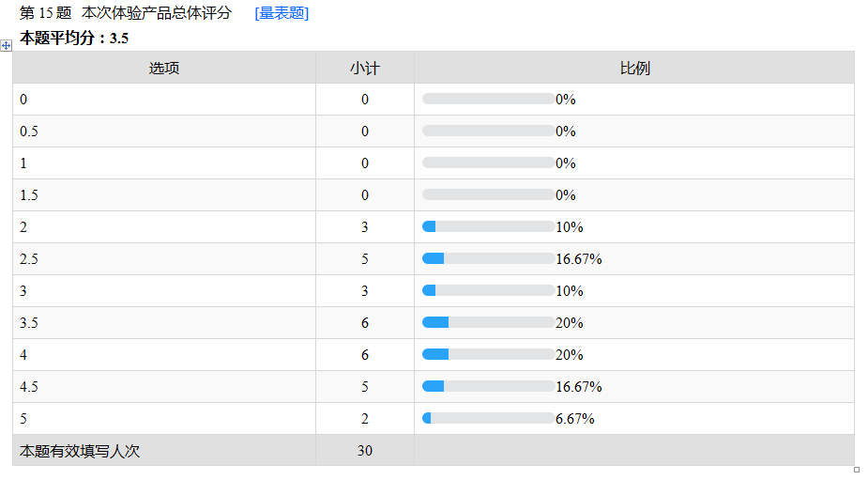Image resolution: width=868 pixels, height=480 pixels.
Task: Select the option cell labeled 0.5
Action: (x=164, y=132)
